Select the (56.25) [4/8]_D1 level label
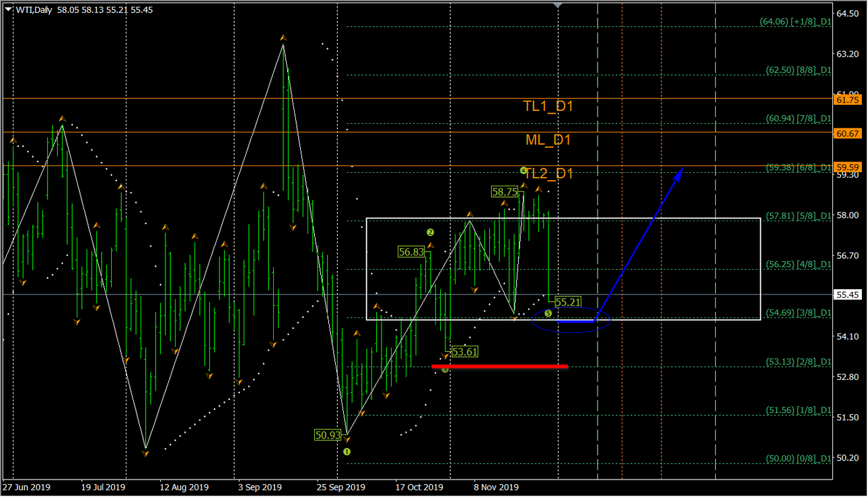This screenshot has height=497, width=868. (799, 264)
